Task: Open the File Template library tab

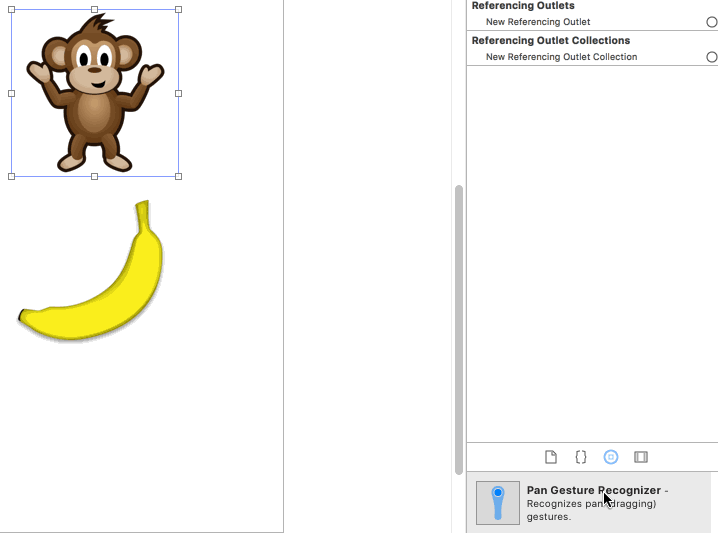Action: [550, 457]
